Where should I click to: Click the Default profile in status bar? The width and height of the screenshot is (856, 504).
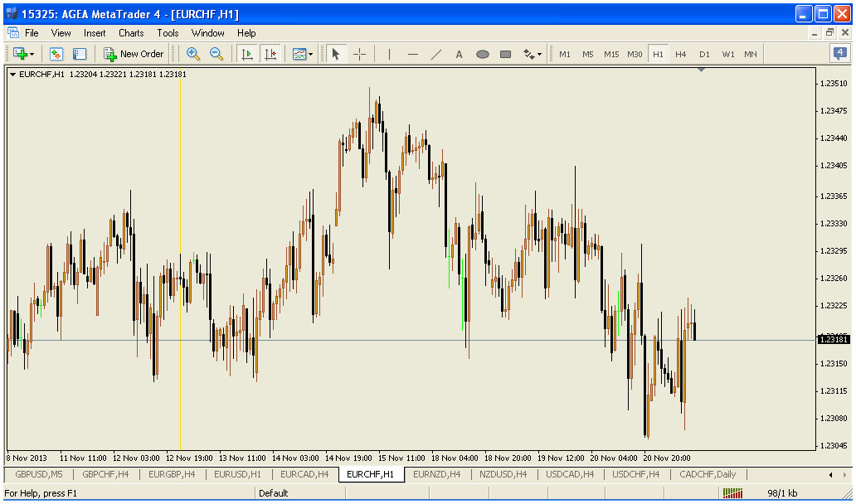pyautogui.click(x=274, y=493)
